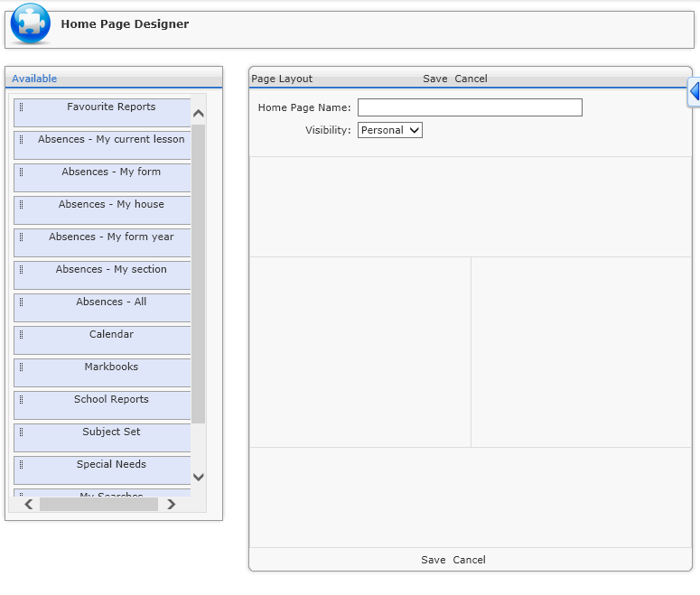Select the Absences - My form widget

(102, 178)
